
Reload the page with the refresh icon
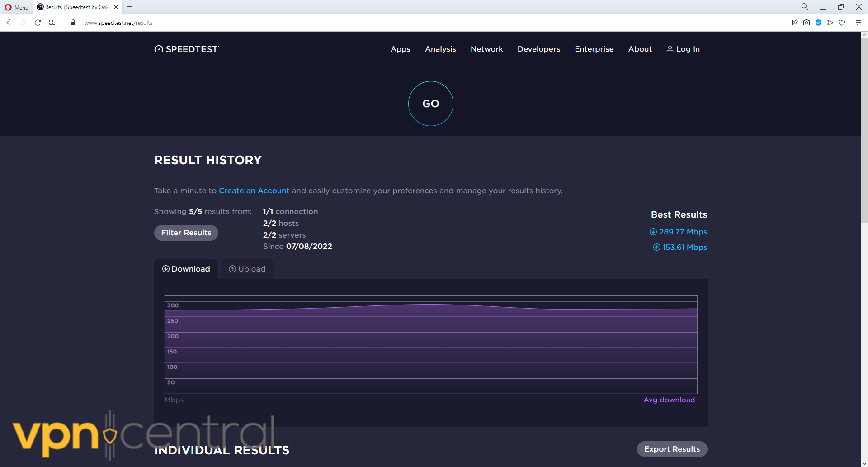(x=38, y=23)
